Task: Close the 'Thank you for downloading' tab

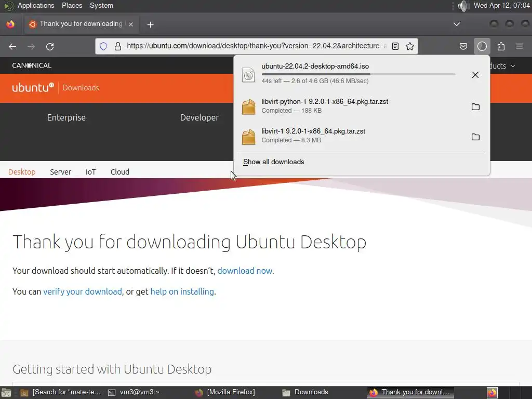Action: coord(131,24)
